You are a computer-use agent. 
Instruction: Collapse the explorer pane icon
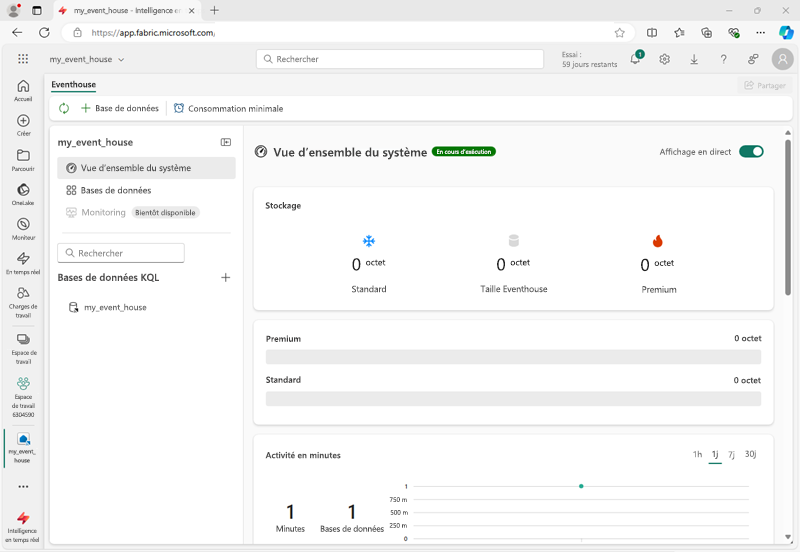226,142
